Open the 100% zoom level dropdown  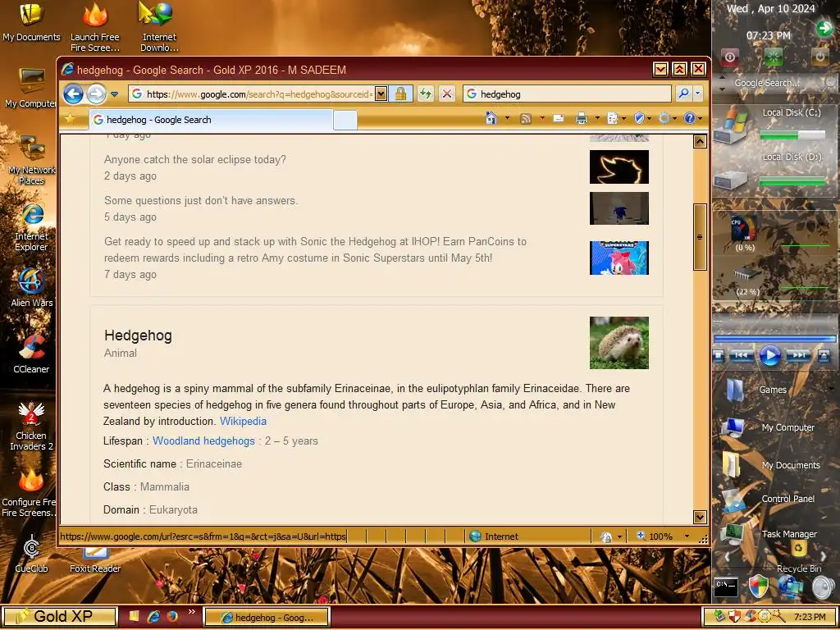(x=687, y=536)
